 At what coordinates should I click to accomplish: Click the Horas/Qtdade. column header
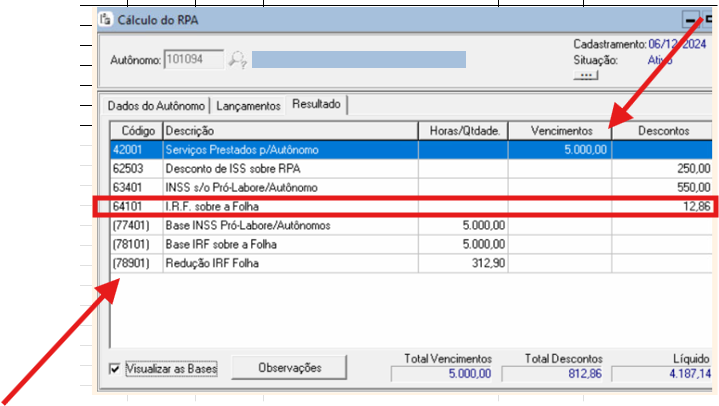[x=463, y=130]
